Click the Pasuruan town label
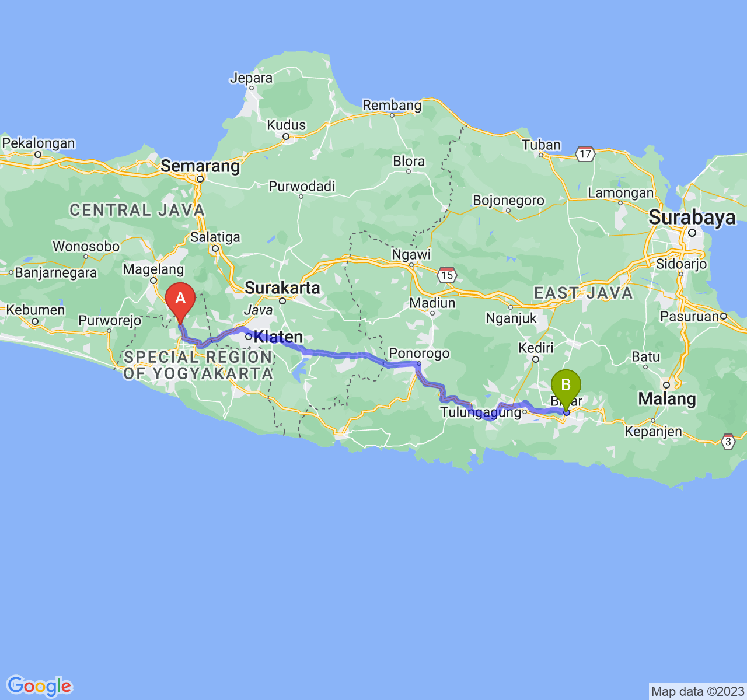The width and height of the screenshot is (747, 700). tap(690, 317)
